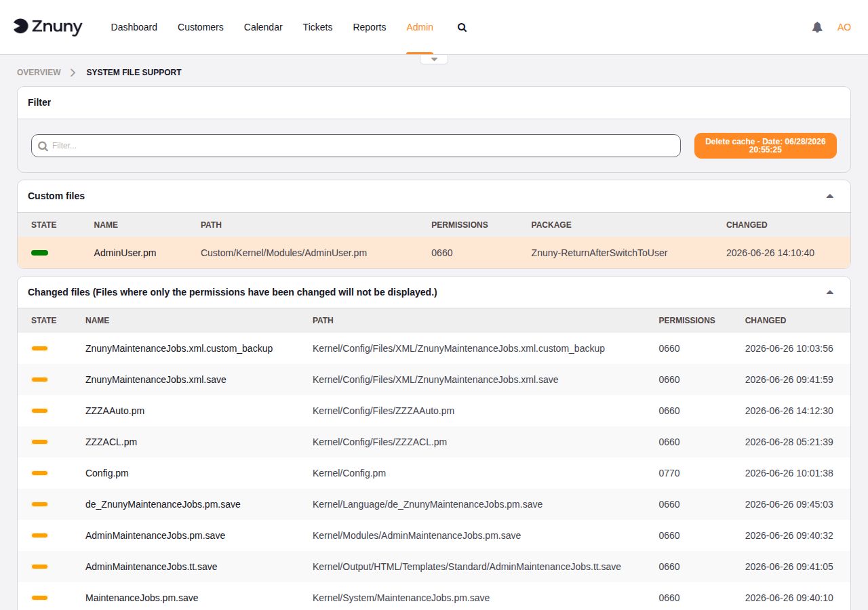Image resolution: width=868 pixels, height=610 pixels.
Task: Click the orange state indicator for Config.pm
Action: 39,473
